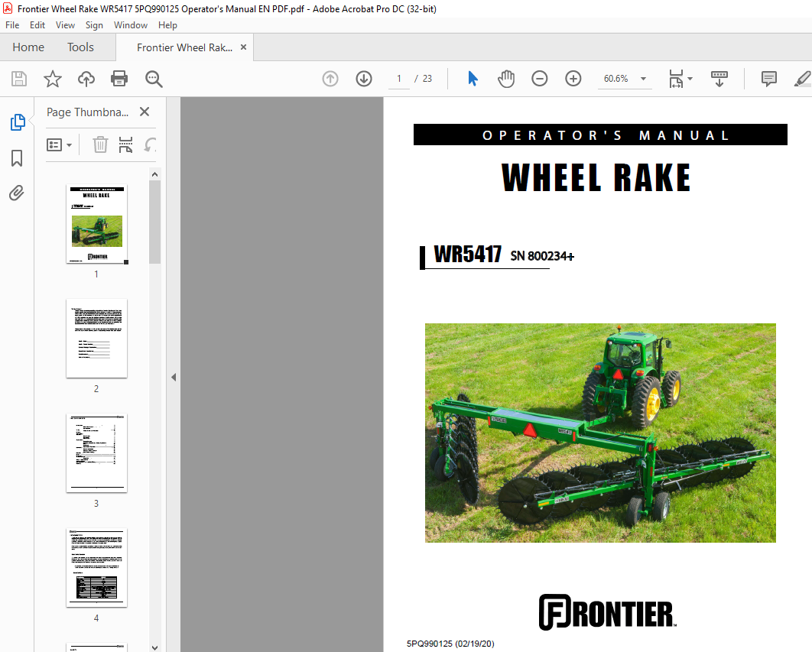Viewport: 812px width, 652px height.
Task: Activate the Hand pan tool
Action: [x=506, y=79]
